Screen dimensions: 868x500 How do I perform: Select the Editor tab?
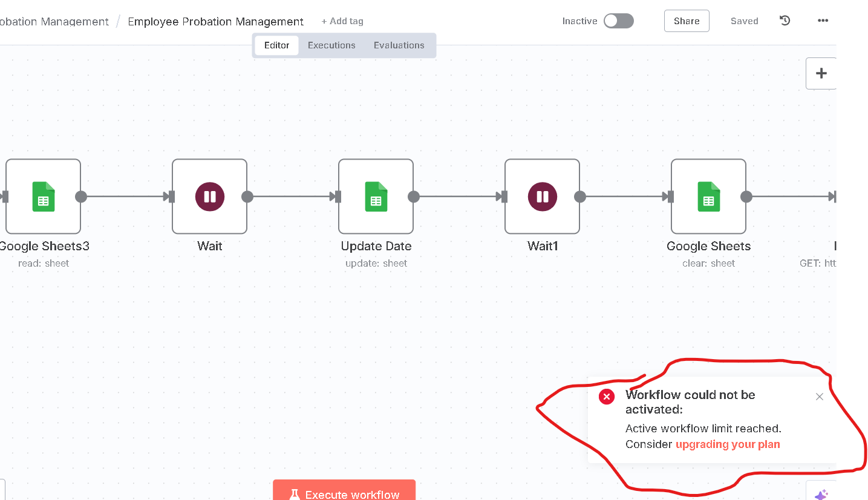tap(276, 45)
